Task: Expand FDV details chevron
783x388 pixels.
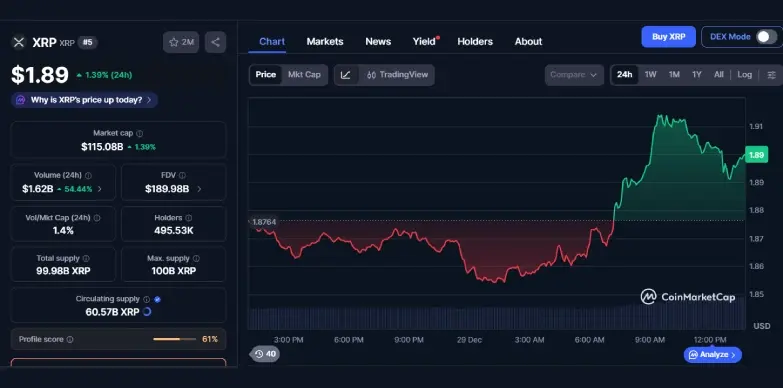Action: point(199,189)
